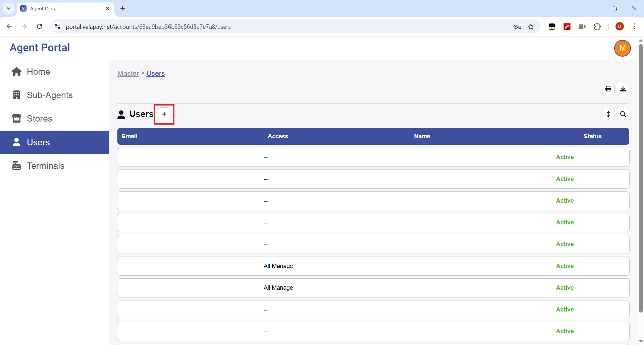Screen dimensions: 644x345
Task: Open a new browser tab
Action: pos(123,8)
